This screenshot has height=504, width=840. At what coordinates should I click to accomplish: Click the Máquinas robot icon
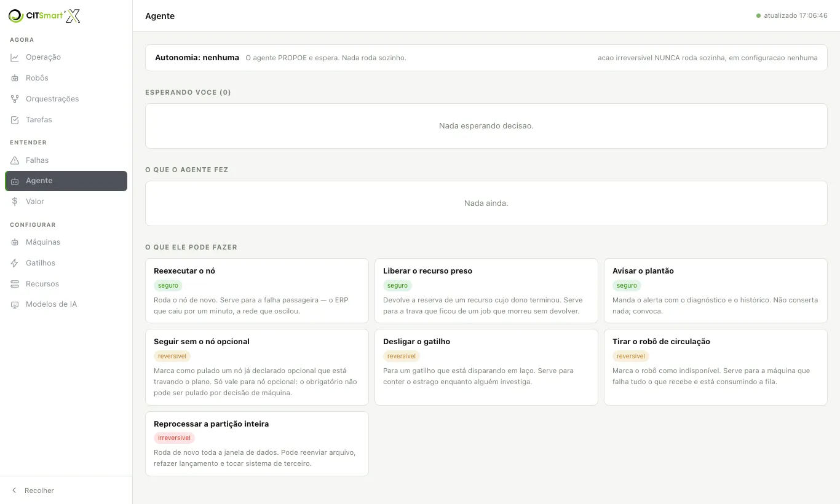click(15, 242)
